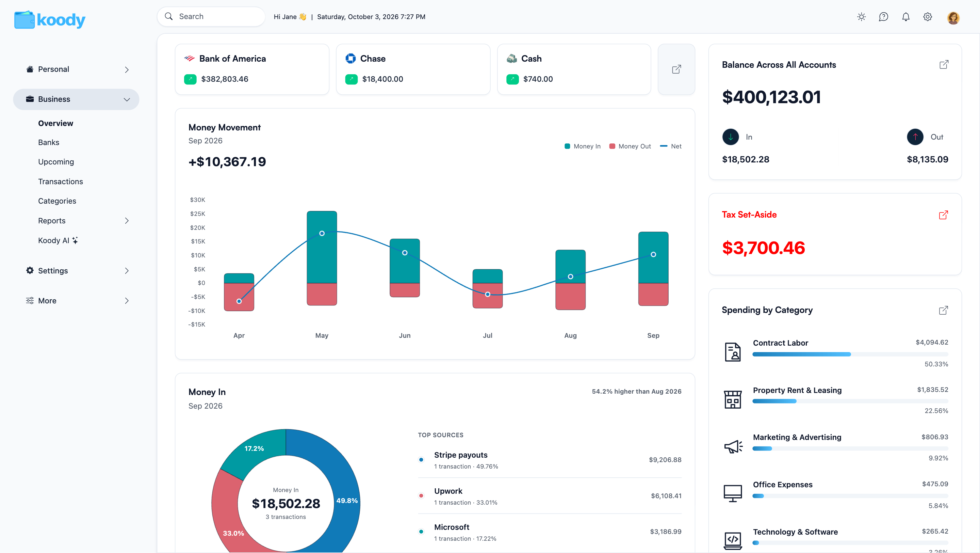Click the Contract Labor category icon
This screenshot has height=553, width=980.
(733, 352)
